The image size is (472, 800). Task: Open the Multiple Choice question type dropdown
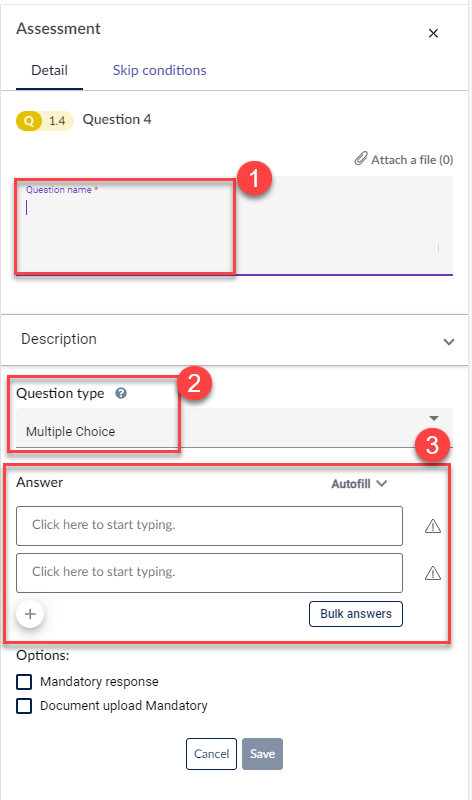[234, 428]
